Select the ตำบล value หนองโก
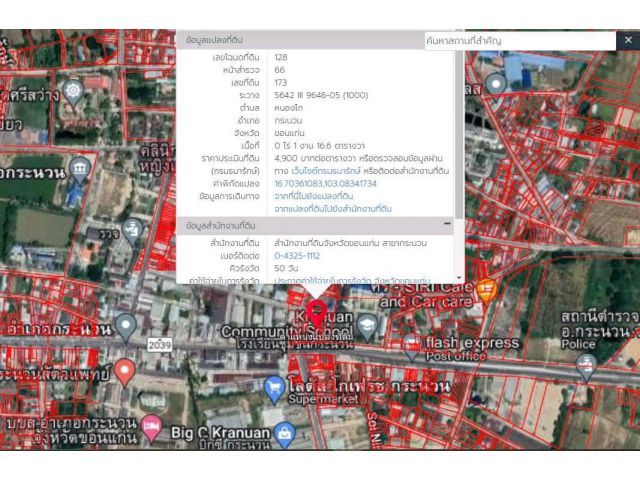This screenshot has width=640, height=480. click(288, 108)
